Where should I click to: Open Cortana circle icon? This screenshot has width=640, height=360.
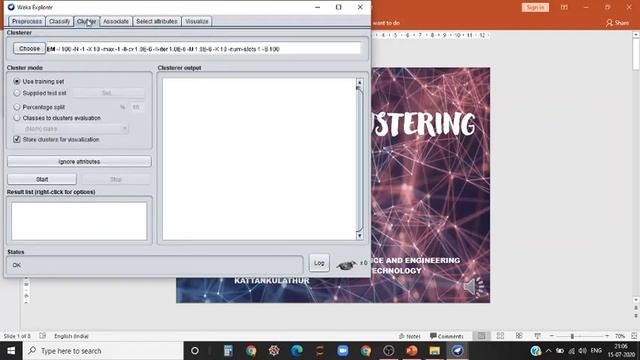click(195, 351)
